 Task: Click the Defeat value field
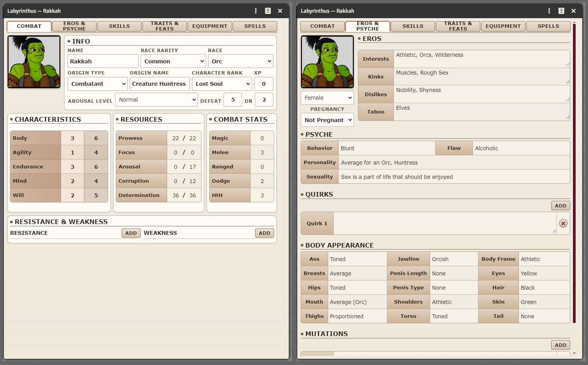pos(233,100)
